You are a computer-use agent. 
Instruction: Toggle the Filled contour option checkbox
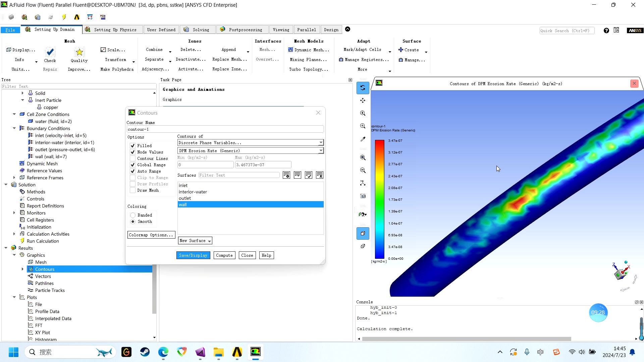[x=132, y=145]
